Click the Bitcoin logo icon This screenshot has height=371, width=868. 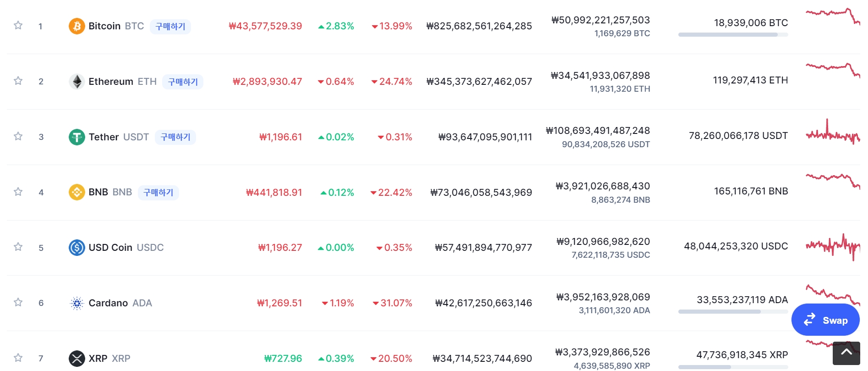pos(76,26)
